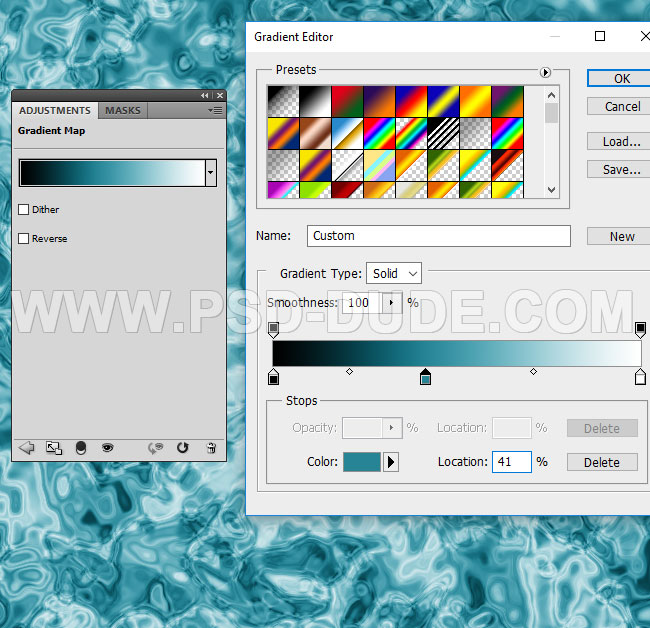This screenshot has height=628, width=650.
Task: Select the right opacity stop above gradient
Action: (640, 330)
